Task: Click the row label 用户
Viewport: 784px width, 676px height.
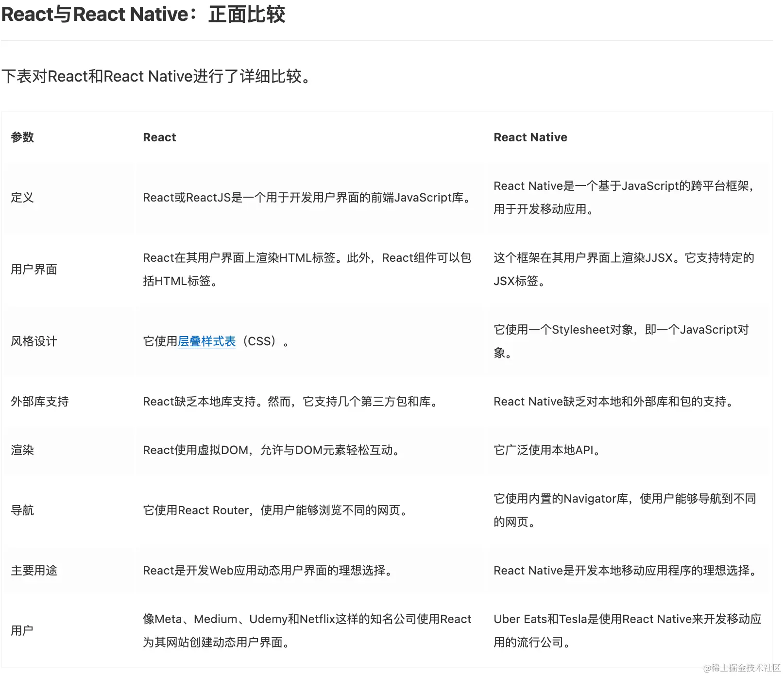Action: [22, 631]
